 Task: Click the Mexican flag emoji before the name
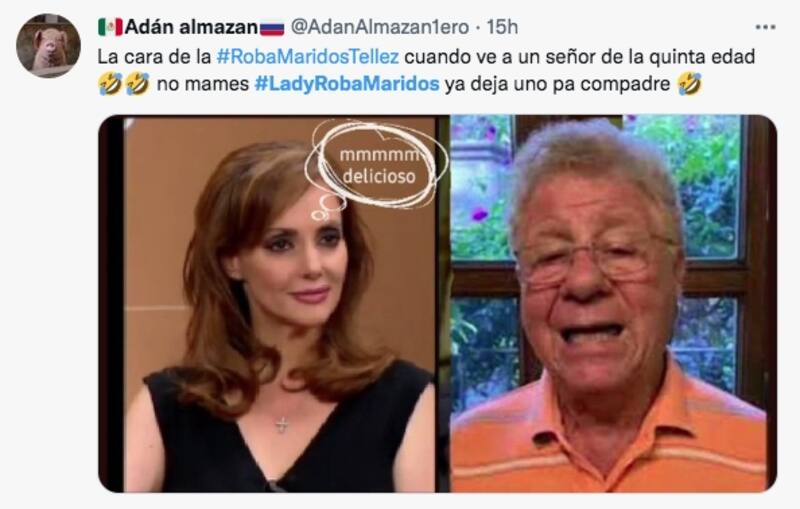point(110,27)
